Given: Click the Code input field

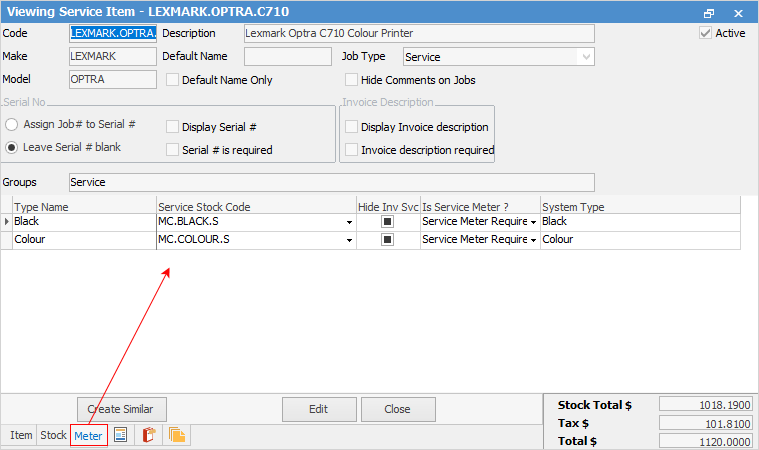Looking at the screenshot, I should (x=113, y=33).
